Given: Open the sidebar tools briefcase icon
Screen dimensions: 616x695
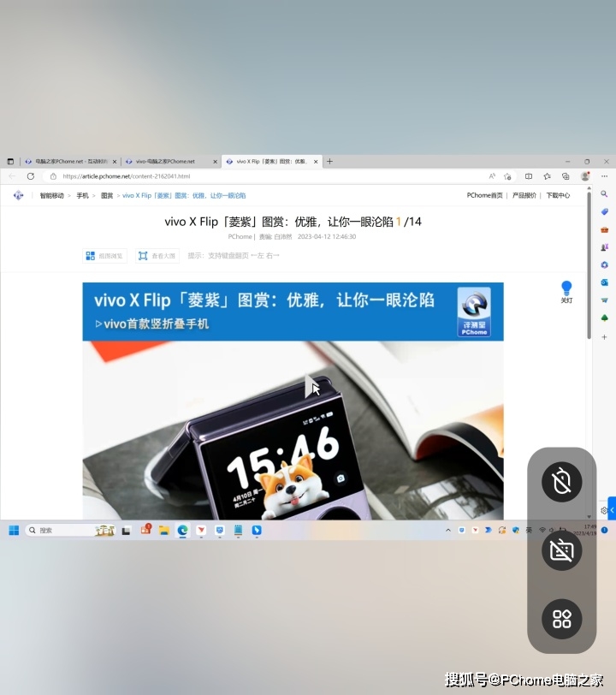Looking at the screenshot, I should [605, 229].
